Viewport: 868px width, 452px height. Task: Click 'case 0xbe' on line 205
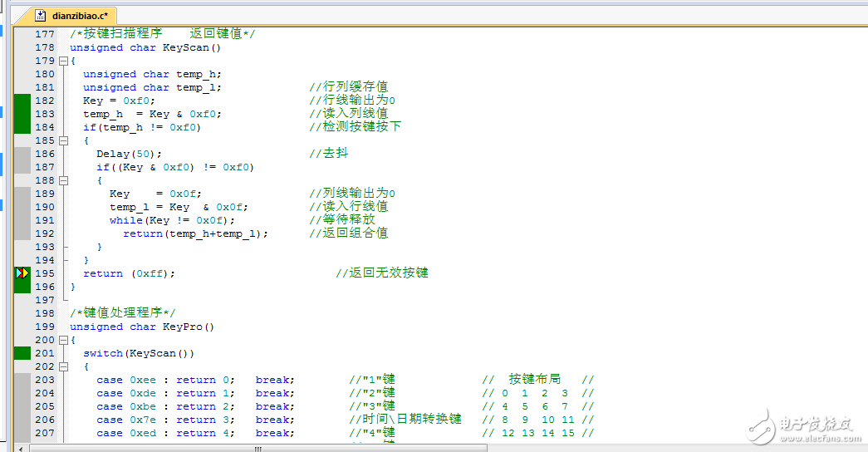tap(126, 406)
